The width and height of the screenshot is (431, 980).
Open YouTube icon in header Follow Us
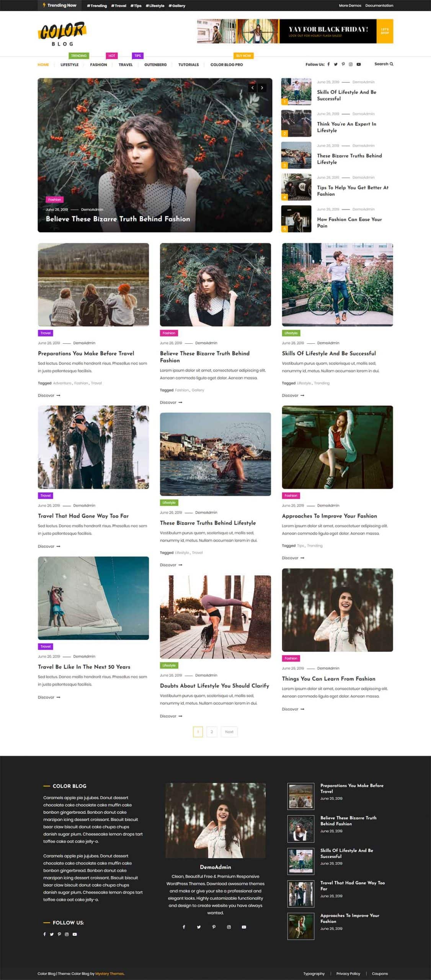tap(359, 64)
